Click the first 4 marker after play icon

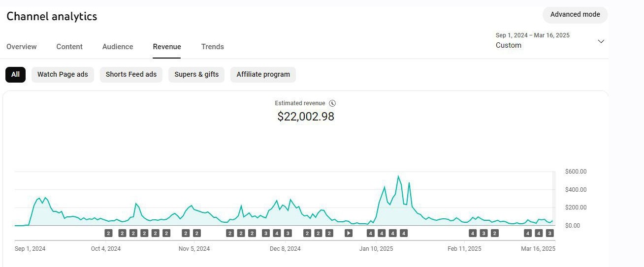(371, 233)
